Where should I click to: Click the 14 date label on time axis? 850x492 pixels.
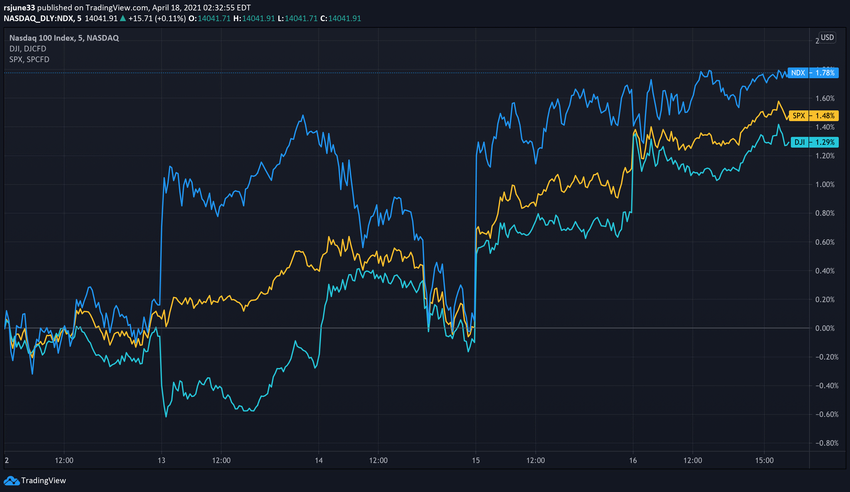click(x=319, y=461)
